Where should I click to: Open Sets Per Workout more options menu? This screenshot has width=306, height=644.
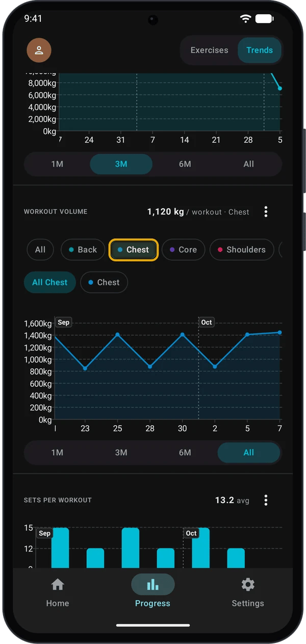tap(266, 500)
